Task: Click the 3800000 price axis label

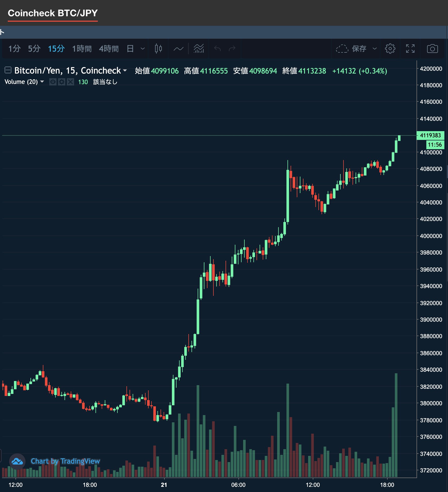Action: point(431,403)
